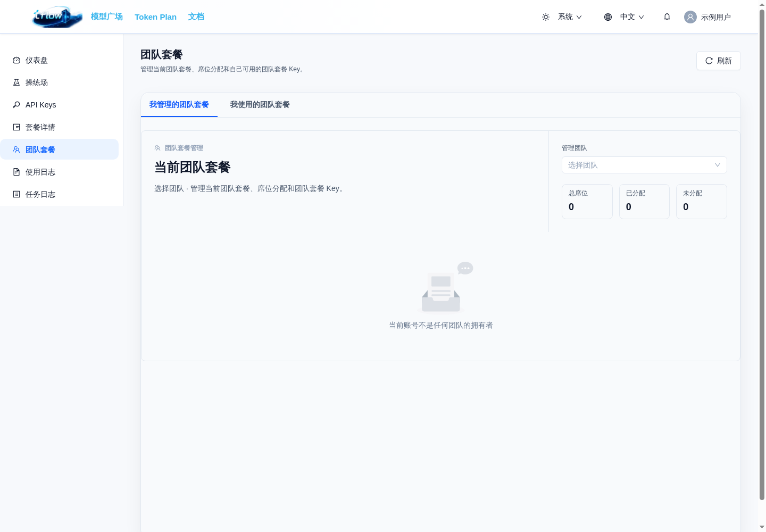Click the page vertical scrollbar

click(762, 255)
